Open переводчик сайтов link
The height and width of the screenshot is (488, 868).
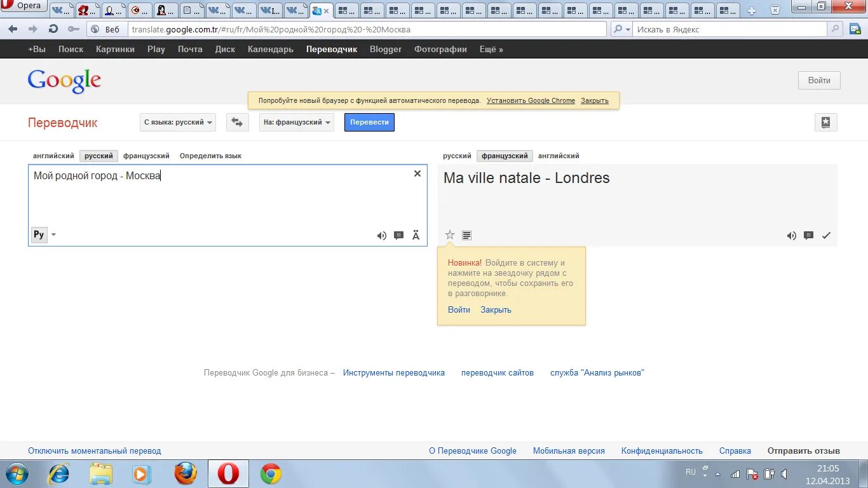tap(498, 373)
